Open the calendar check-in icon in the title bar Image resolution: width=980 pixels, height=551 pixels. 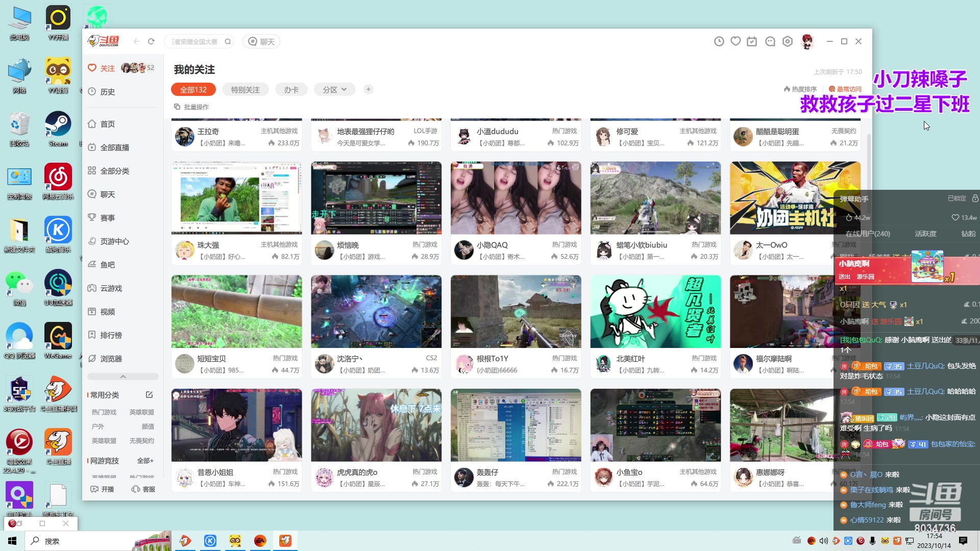[752, 41]
